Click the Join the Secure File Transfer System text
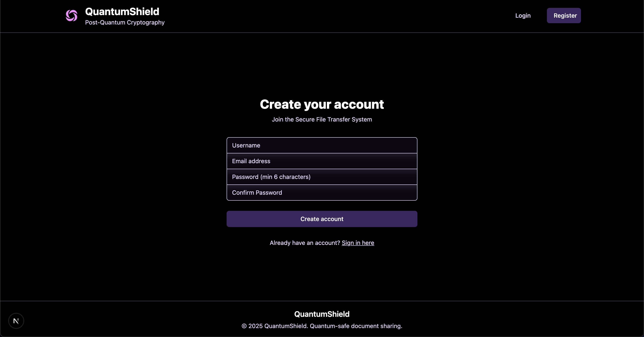The image size is (644, 337). 322,119
